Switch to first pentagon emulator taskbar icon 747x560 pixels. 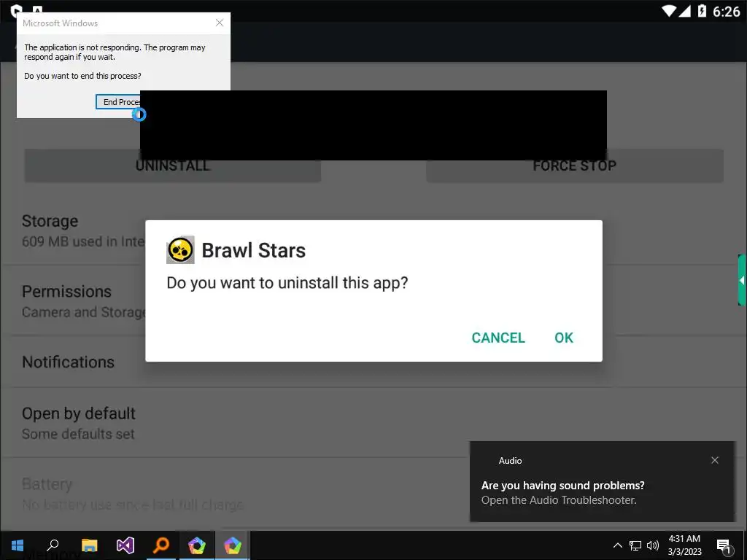point(197,545)
